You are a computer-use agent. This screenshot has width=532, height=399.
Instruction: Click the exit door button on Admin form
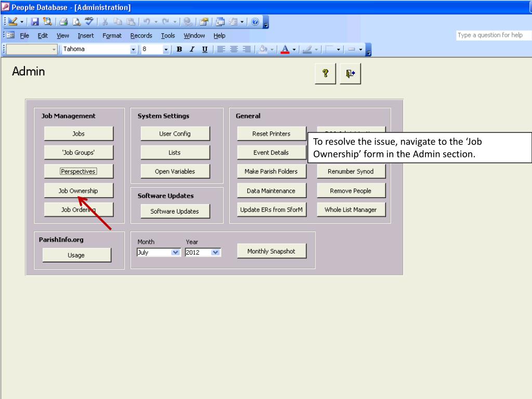[x=350, y=73]
